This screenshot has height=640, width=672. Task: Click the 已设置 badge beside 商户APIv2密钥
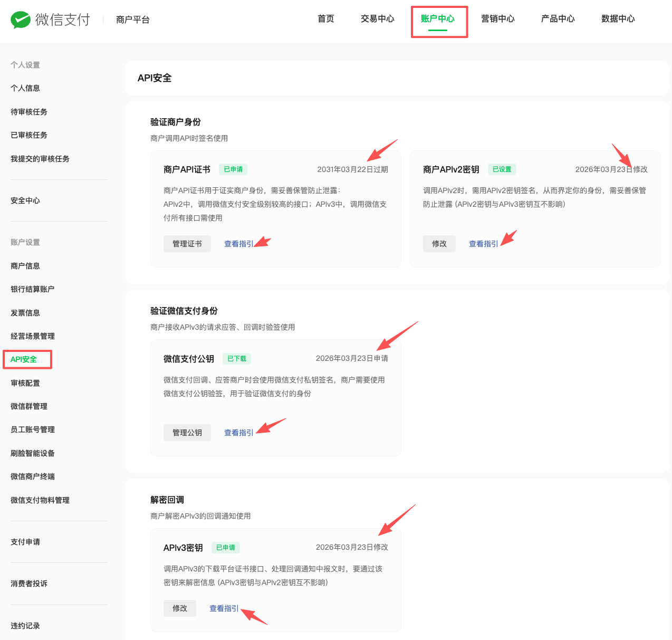pyautogui.click(x=502, y=169)
